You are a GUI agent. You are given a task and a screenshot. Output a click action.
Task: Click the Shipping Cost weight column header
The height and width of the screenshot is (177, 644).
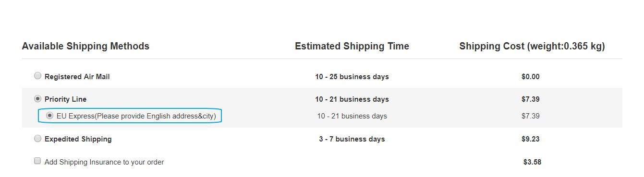coord(532,46)
